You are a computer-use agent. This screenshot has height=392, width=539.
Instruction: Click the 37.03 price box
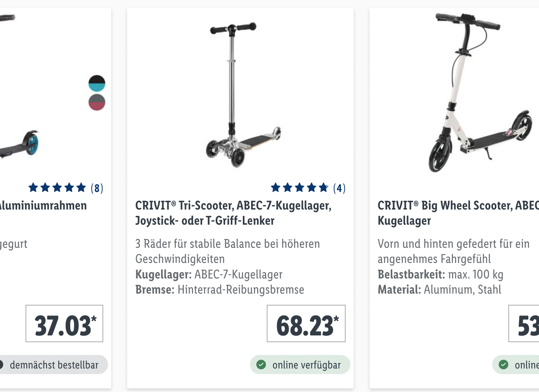coord(64,323)
